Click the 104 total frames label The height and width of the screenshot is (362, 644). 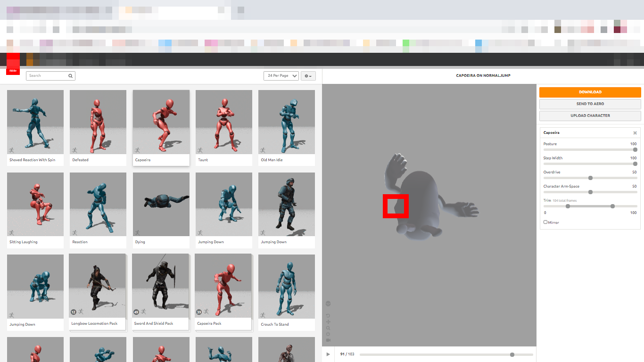pos(564,201)
